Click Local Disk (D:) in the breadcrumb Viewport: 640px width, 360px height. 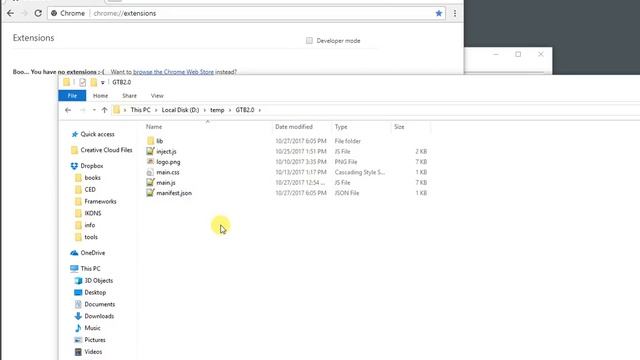[180, 110]
